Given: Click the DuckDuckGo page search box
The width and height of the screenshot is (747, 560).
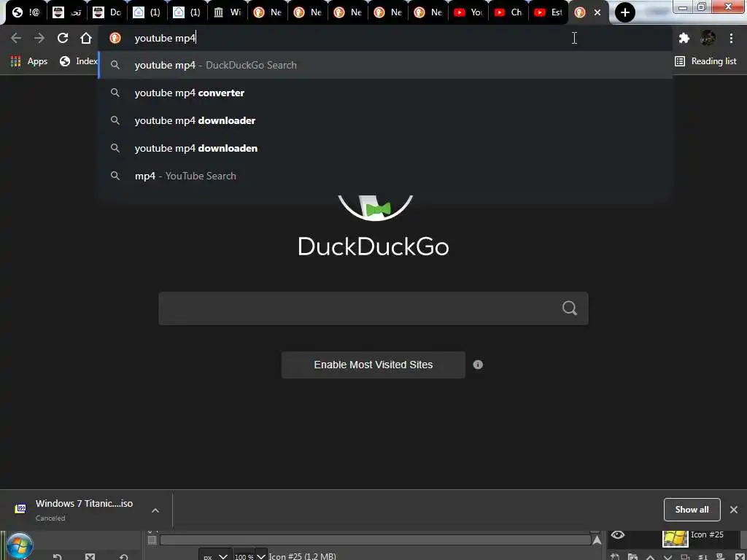Looking at the screenshot, I should 373,308.
